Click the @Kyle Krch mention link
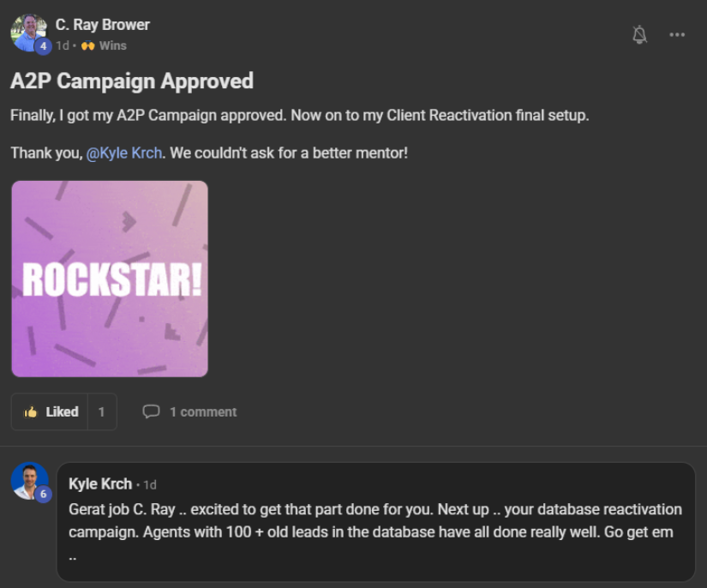 [x=124, y=153]
